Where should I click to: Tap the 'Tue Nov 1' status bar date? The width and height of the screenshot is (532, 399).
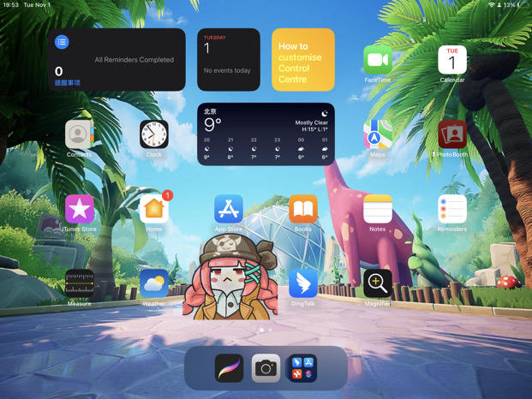tap(37, 5)
